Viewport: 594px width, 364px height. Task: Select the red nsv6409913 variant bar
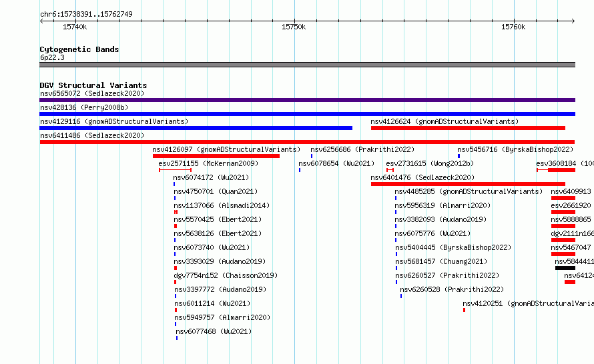pyautogui.click(x=563, y=198)
